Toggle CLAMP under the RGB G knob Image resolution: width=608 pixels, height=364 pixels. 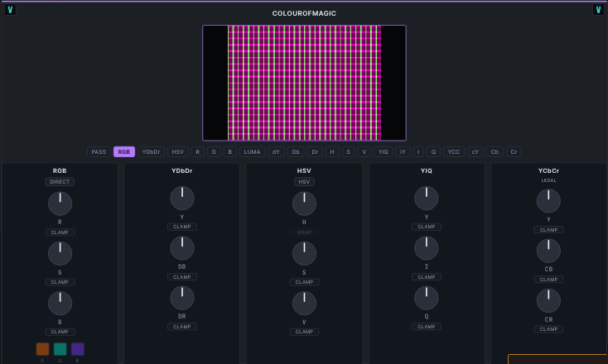[x=60, y=282]
